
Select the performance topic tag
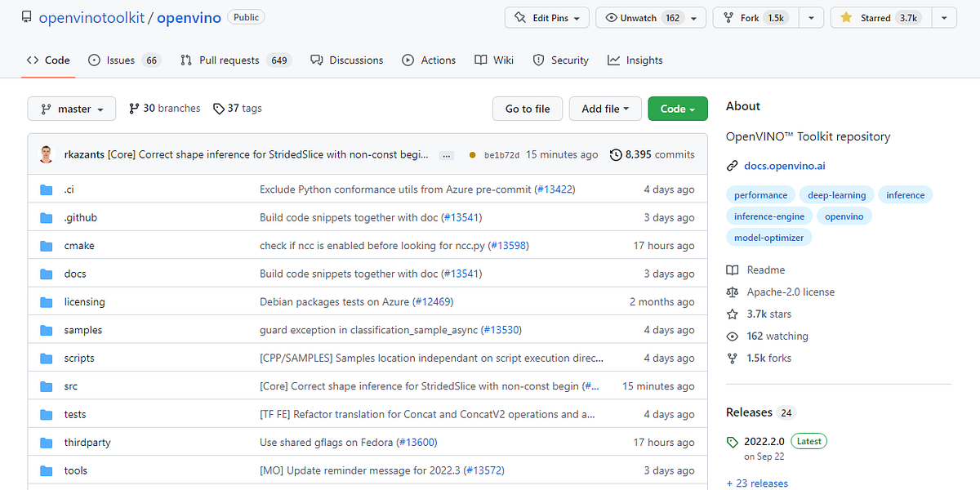point(761,195)
